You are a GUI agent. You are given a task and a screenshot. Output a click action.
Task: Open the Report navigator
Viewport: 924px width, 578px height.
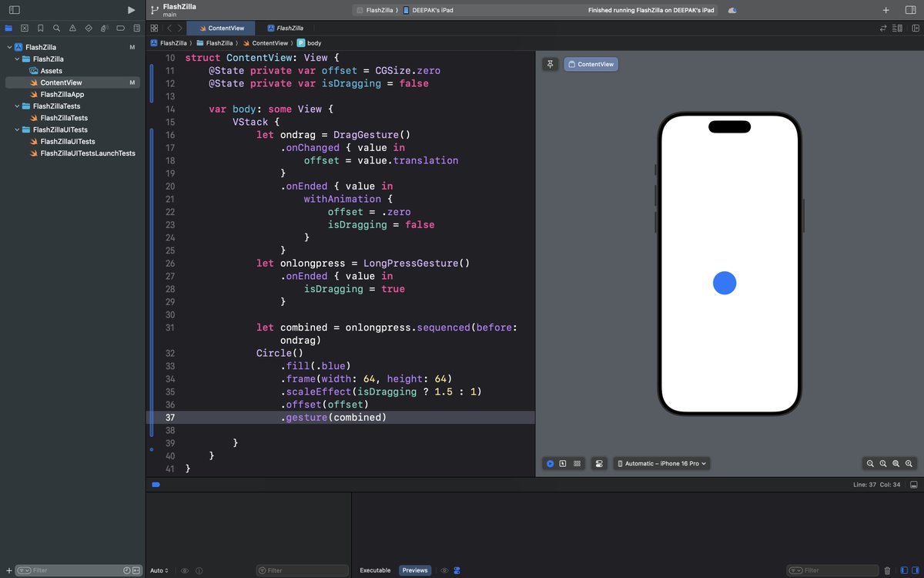[x=136, y=28]
